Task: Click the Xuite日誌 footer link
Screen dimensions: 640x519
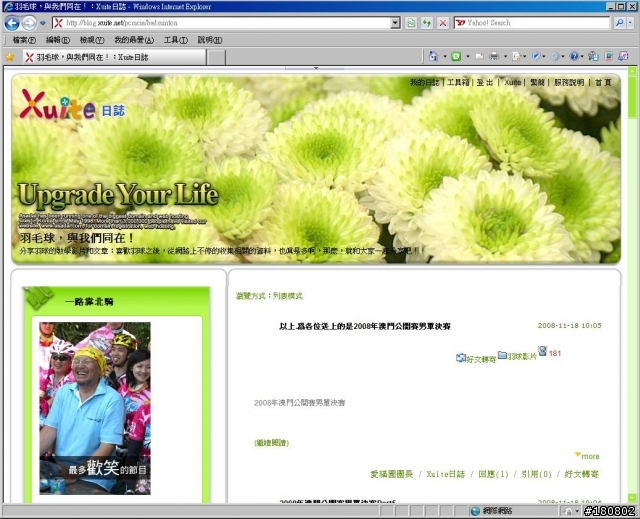Action: pyautogui.click(x=445, y=474)
